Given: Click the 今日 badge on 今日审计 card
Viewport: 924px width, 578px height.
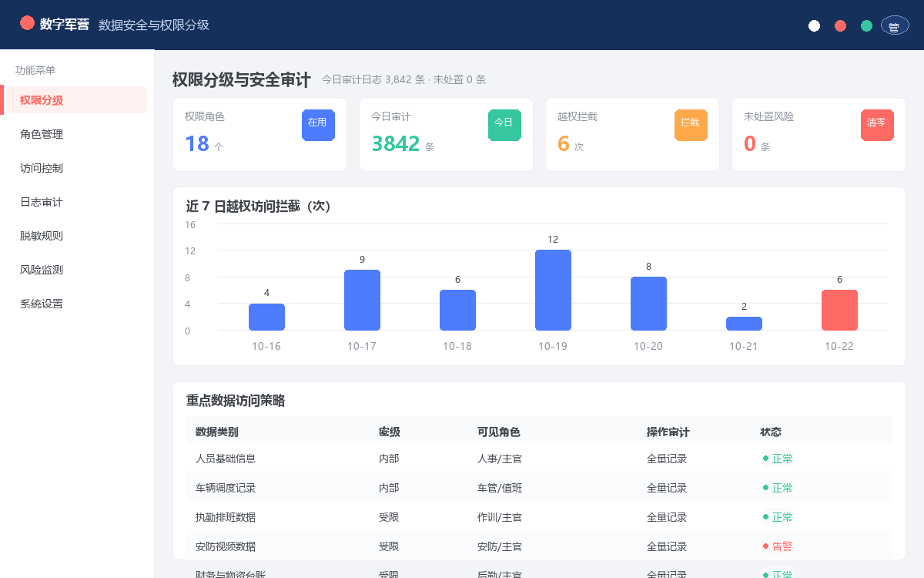Looking at the screenshot, I should 504,125.
